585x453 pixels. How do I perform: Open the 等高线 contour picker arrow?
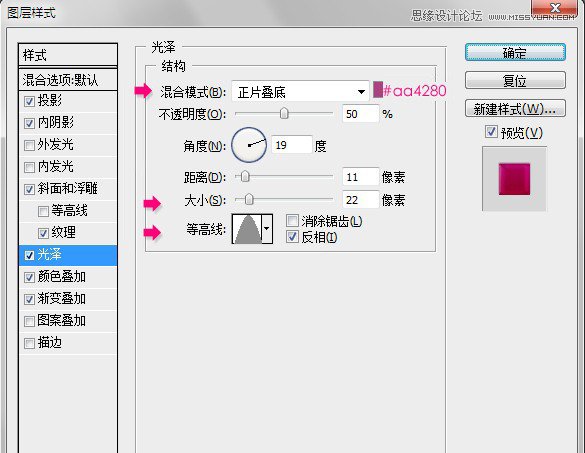[267, 229]
